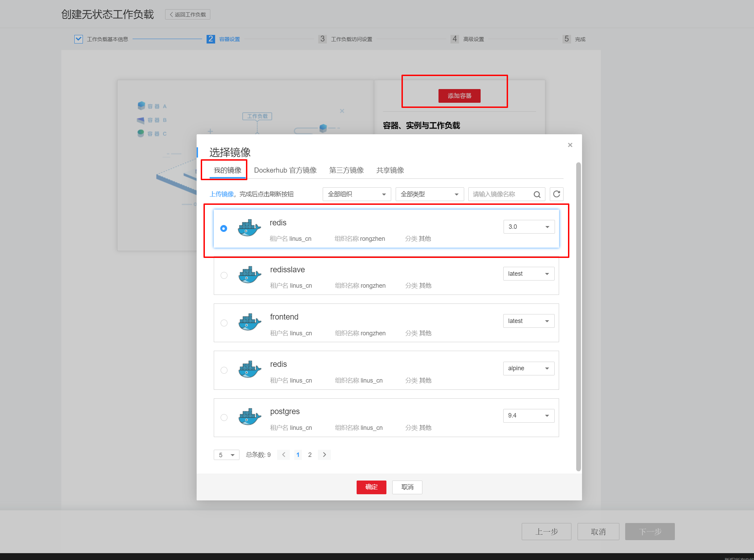Screen dimensions: 754x560
Task: Select the redisslave image radio button
Action: [224, 275]
